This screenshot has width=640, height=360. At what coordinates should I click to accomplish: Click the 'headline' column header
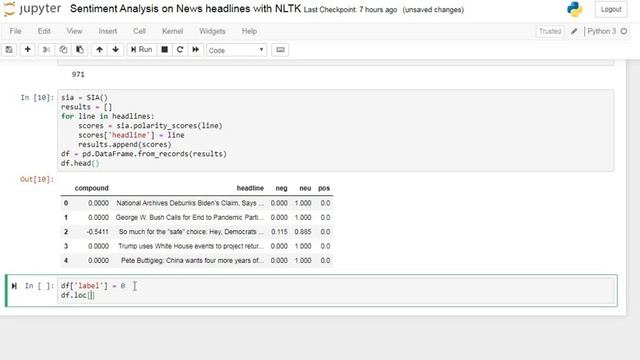(x=250, y=188)
